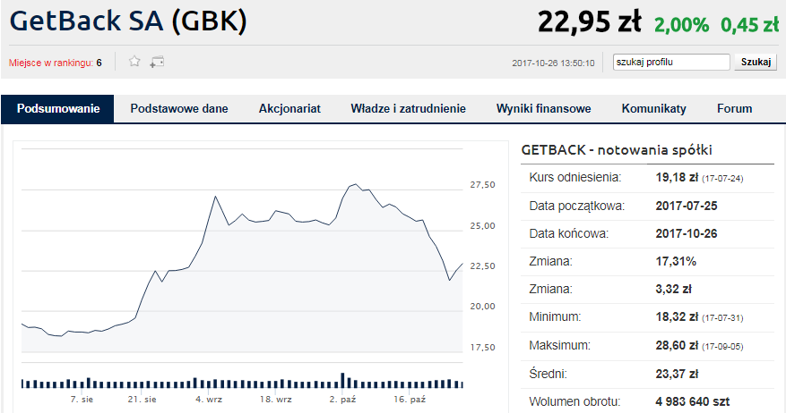Screen dimensions: 786x413
Task: Click the add to portfolio wallet icon
Action: tap(157, 62)
